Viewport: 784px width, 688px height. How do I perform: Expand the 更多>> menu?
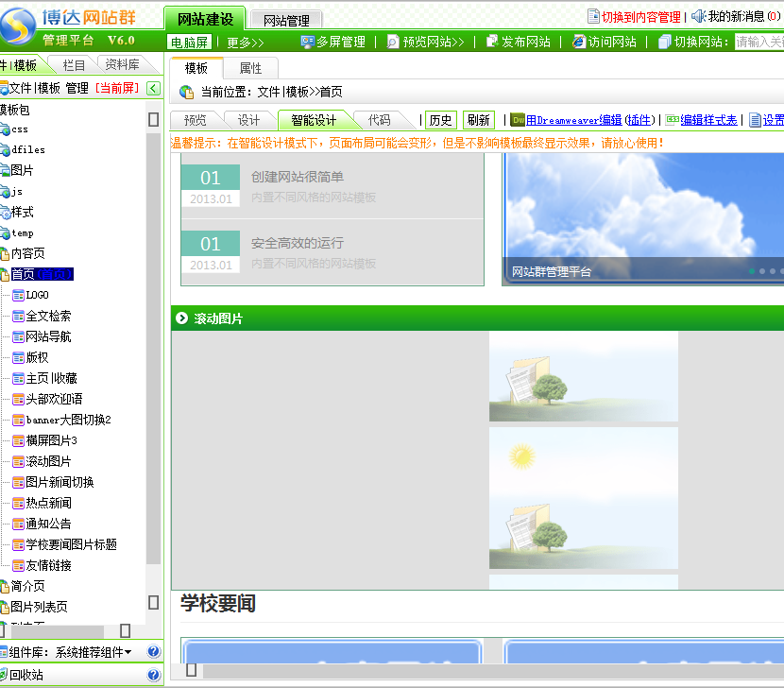coord(246,43)
